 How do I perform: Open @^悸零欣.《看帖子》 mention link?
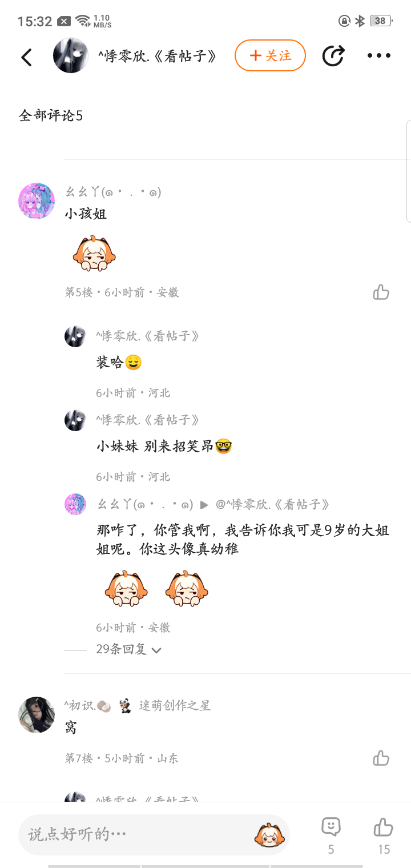tap(273, 505)
